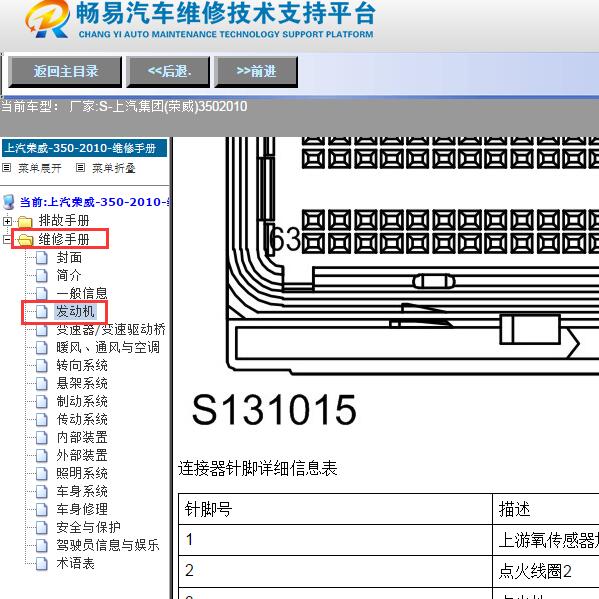Click the document icon beside 制动系统
Viewport: 599px width, 599px height.
[42, 401]
